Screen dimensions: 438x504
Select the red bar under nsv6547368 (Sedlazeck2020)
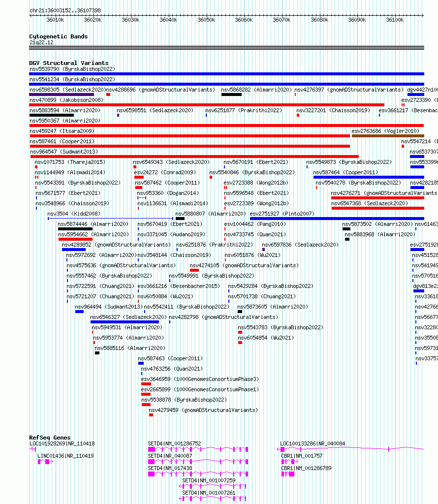(x=378, y=208)
